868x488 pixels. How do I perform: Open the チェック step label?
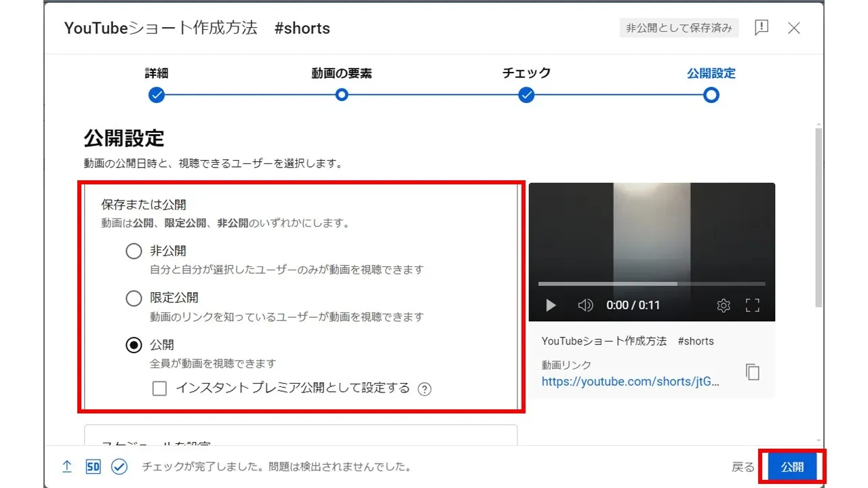tap(526, 73)
